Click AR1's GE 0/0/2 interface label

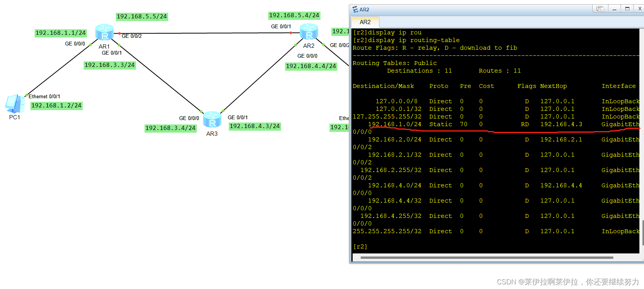[x=132, y=36]
